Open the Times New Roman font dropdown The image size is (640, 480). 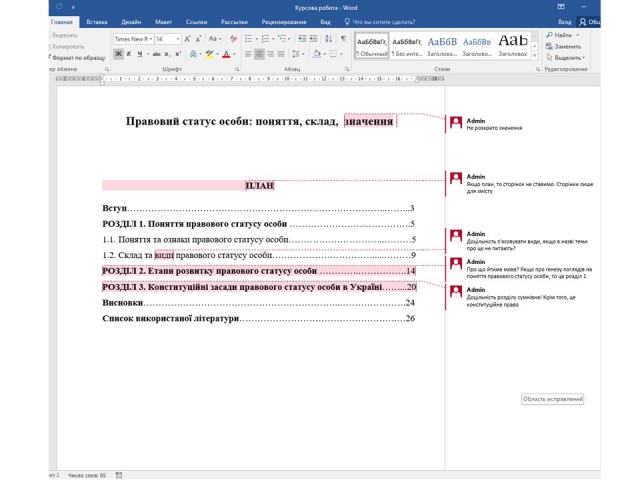point(149,39)
